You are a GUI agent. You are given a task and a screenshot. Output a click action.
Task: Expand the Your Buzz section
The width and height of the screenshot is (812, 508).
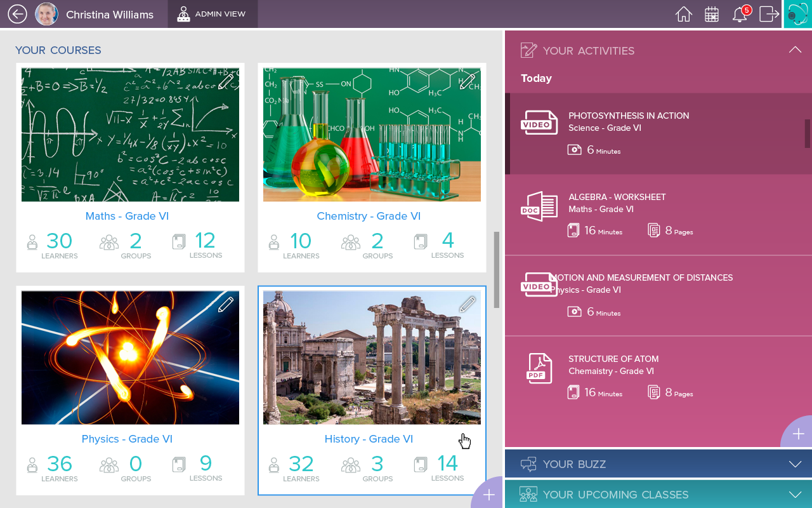click(795, 464)
